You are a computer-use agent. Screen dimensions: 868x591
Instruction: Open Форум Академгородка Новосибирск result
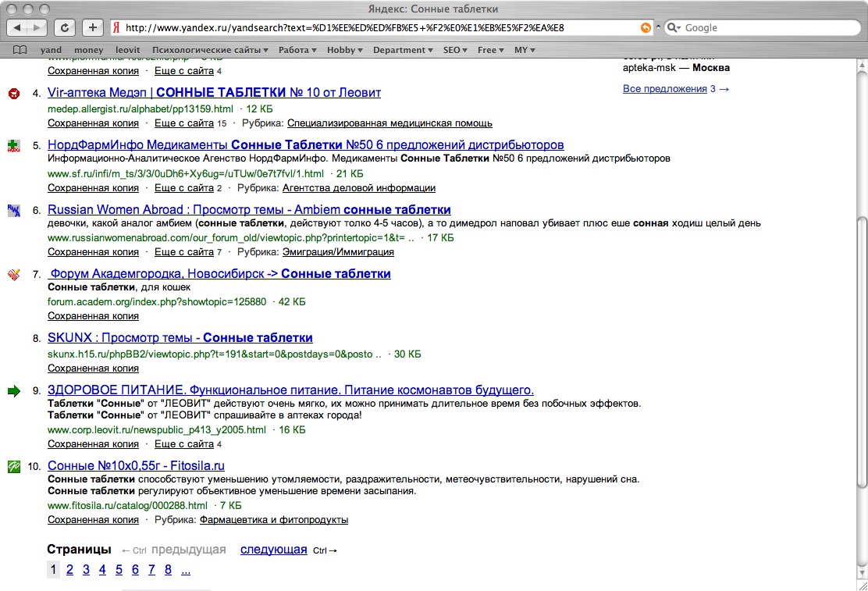(219, 273)
